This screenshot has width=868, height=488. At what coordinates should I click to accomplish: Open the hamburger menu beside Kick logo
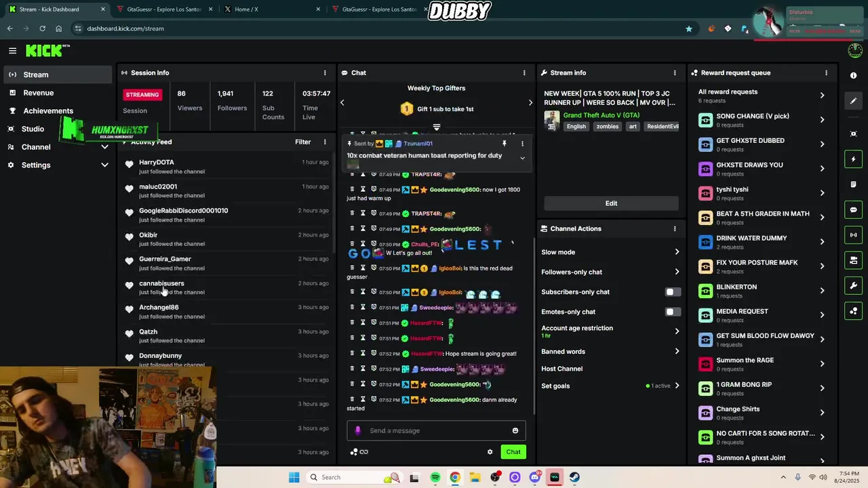coord(12,50)
